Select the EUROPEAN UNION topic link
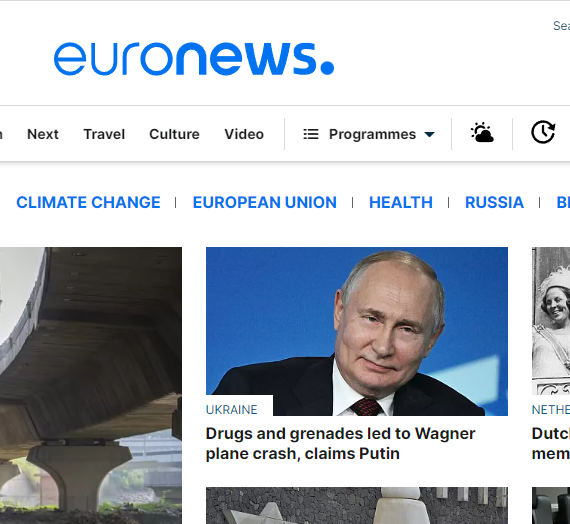Screen dimensions: 570x524 click(x=265, y=203)
